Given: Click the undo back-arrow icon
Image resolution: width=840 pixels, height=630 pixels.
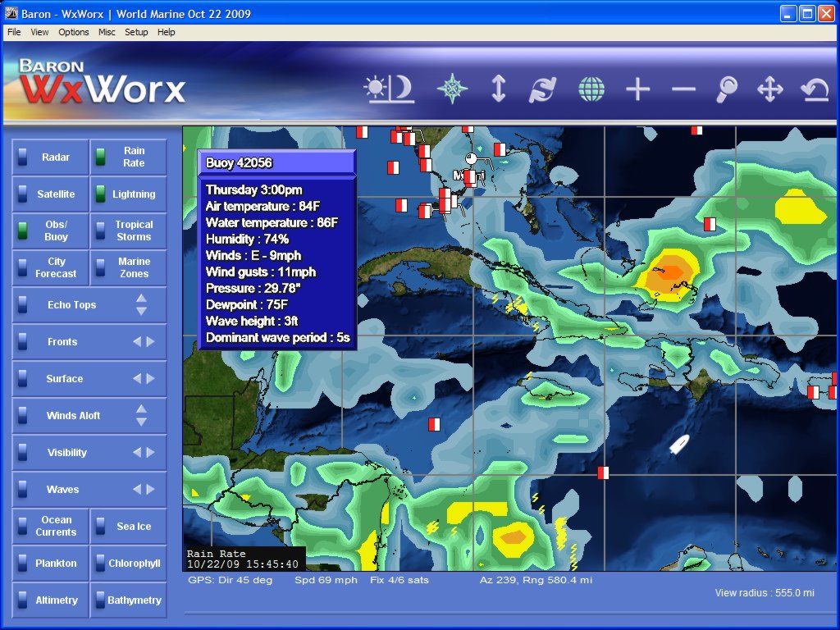Looking at the screenshot, I should tap(815, 89).
